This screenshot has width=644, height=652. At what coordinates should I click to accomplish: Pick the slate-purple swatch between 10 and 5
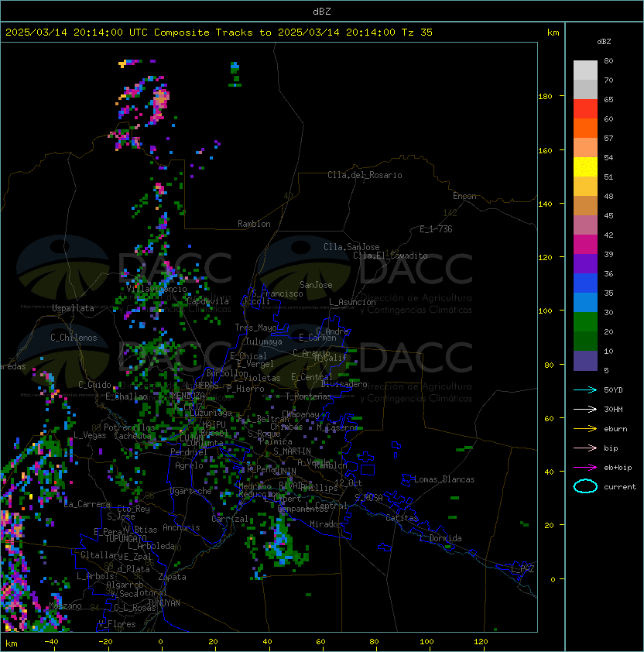click(585, 361)
